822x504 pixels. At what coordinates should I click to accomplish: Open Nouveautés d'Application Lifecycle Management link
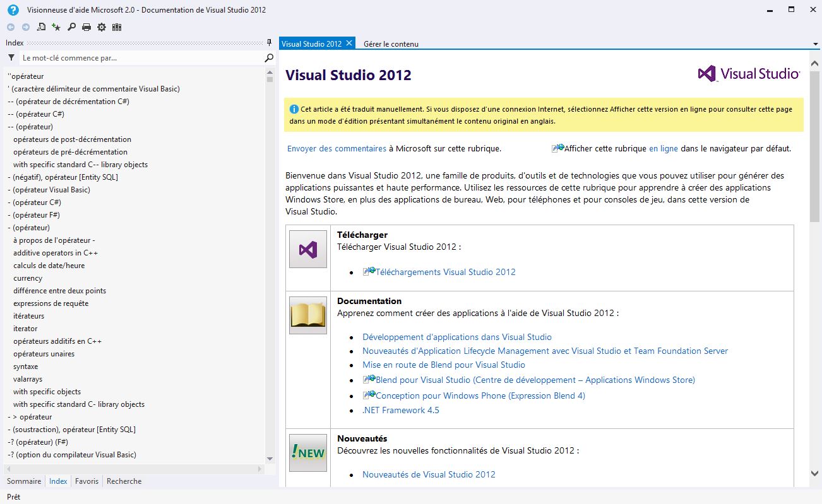(545, 351)
